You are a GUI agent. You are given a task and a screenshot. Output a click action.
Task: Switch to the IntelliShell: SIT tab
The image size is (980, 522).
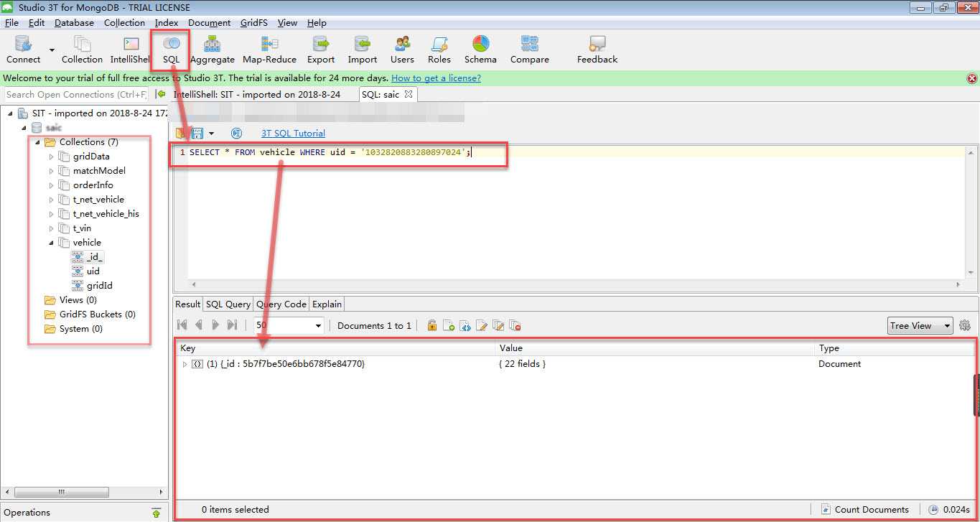click(x=257, y=94)
